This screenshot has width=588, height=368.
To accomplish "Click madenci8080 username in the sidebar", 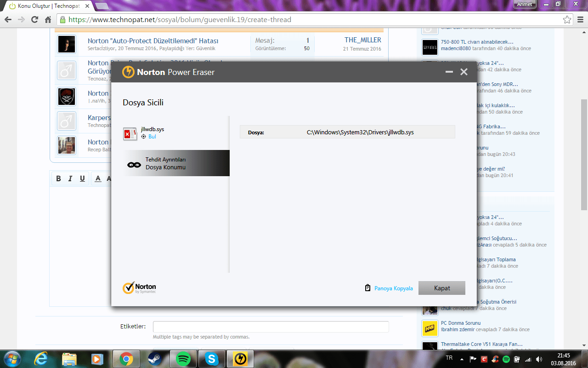I will 456,48.
